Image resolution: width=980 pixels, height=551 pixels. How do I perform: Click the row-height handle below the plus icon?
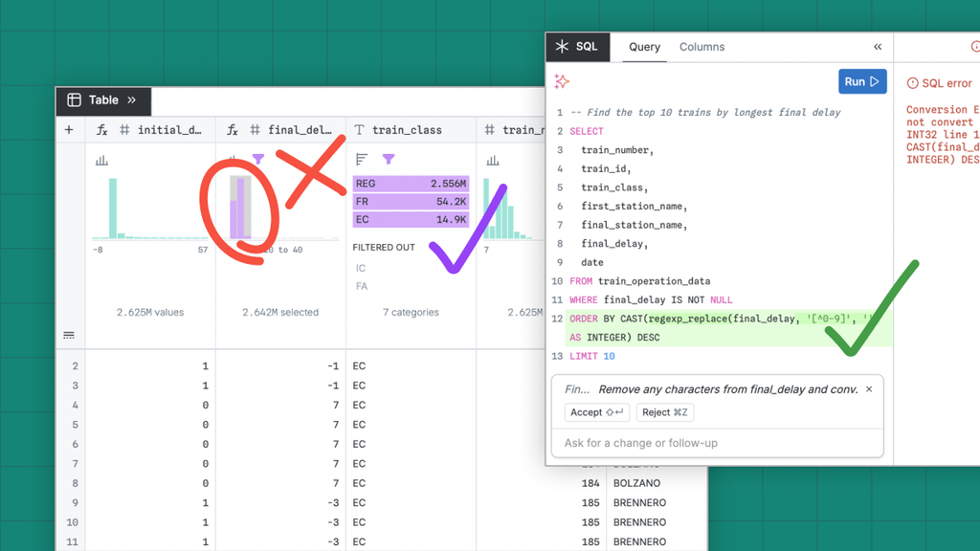click(x=69, y=335)
